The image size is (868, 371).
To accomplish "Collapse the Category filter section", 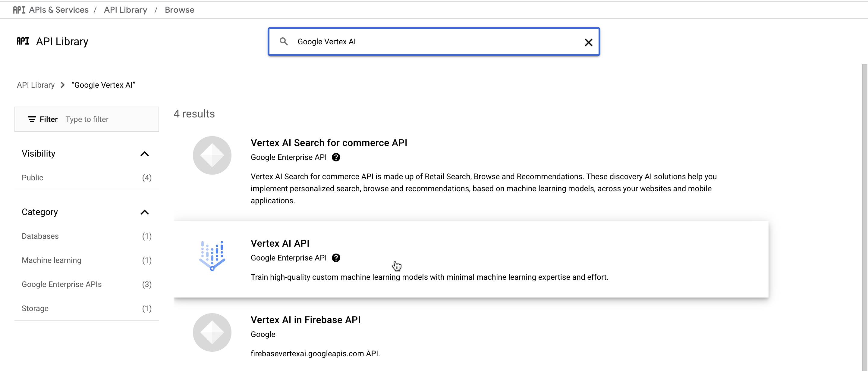I will pos(145,212).
